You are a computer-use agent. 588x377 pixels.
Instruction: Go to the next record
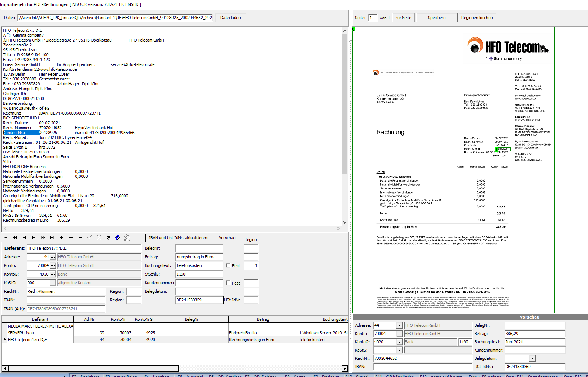(34, 238)
